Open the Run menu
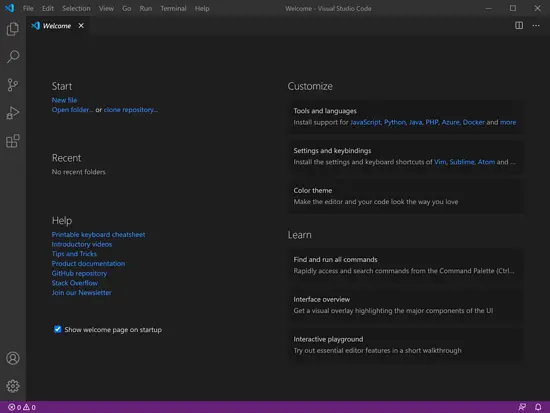The image size is (550, 413). tap(146, 8)
